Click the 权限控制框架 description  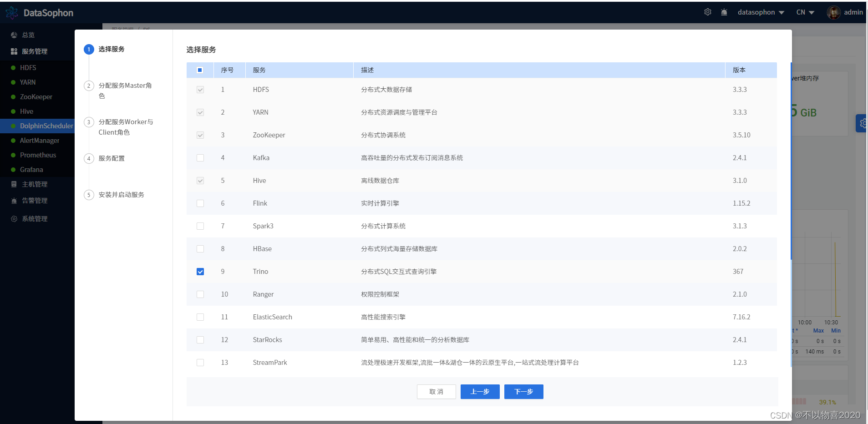(380, 294)
